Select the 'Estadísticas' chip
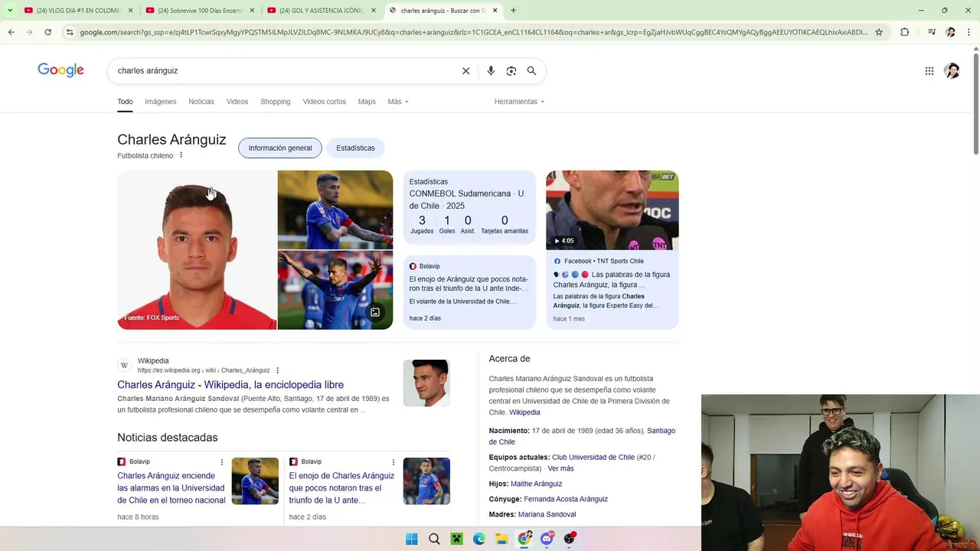This screenshot has width=980, height=551. [x=355, y=148]
